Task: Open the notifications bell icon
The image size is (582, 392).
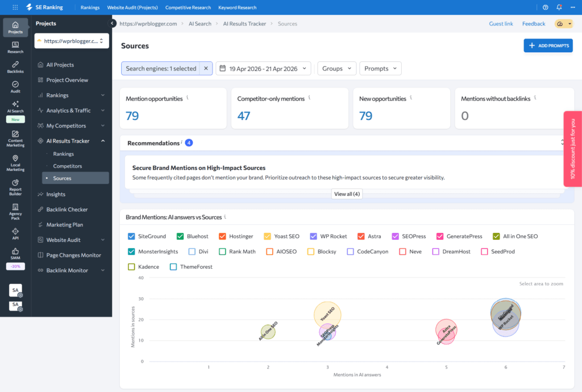Action: [559, 7]
